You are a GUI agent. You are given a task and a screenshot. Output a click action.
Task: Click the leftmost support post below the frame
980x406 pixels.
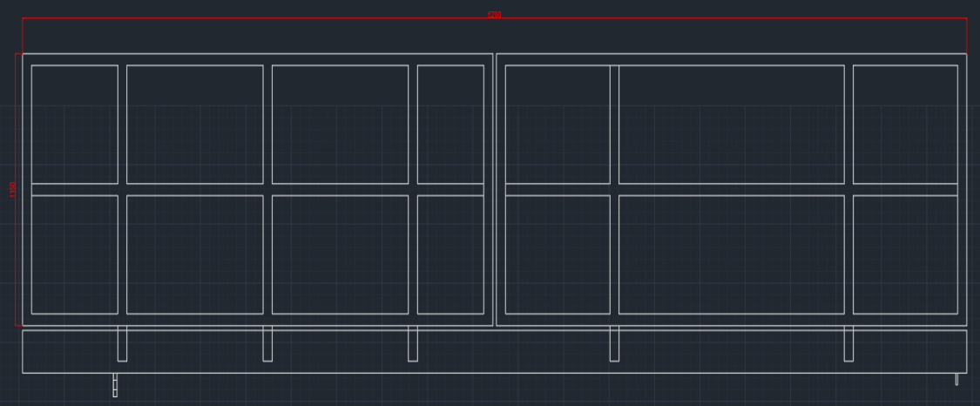pos(122,343)
